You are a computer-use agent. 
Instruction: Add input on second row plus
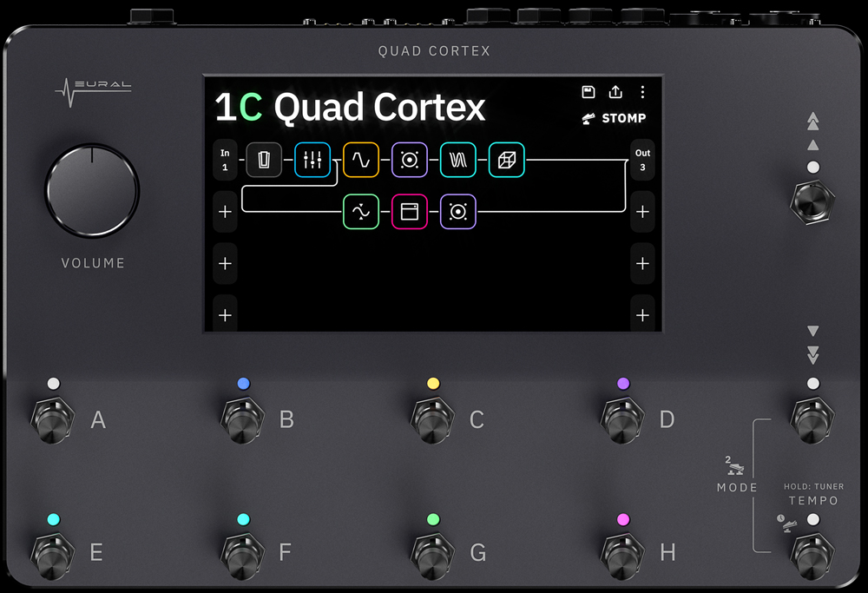[225, 212]
